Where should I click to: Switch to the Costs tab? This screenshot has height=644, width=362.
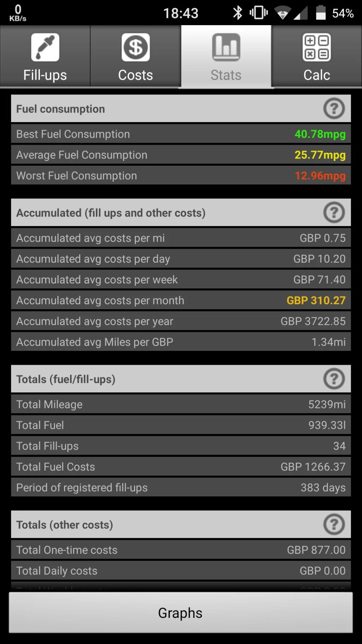click(135, 56)
